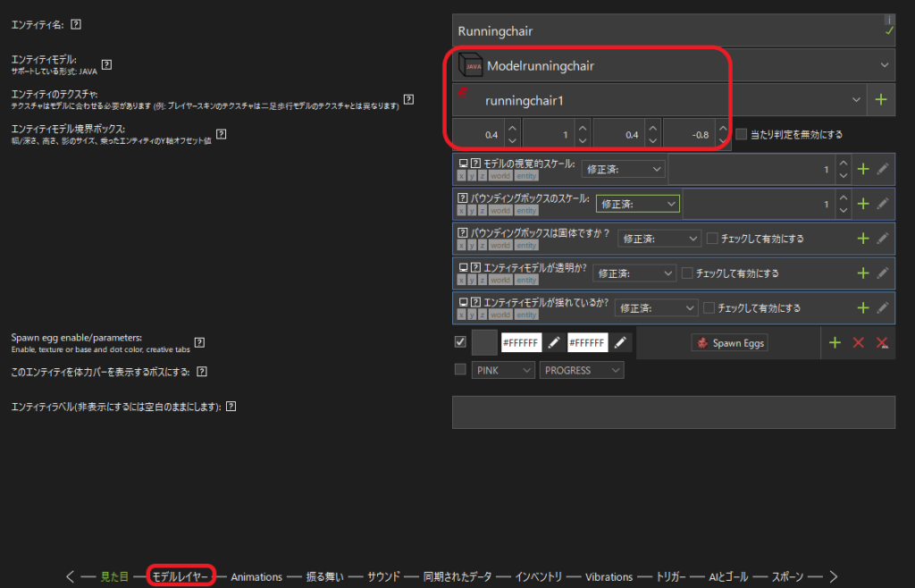Click green plus in Spawn Eggs row
The image size is (915, 588).
point(835,342)
